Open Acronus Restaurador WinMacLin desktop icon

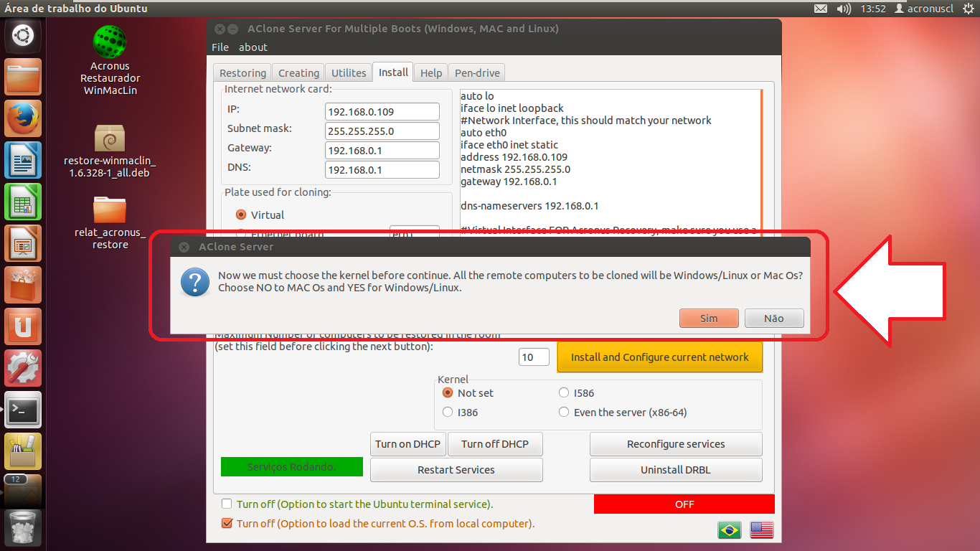pos(110,61)
